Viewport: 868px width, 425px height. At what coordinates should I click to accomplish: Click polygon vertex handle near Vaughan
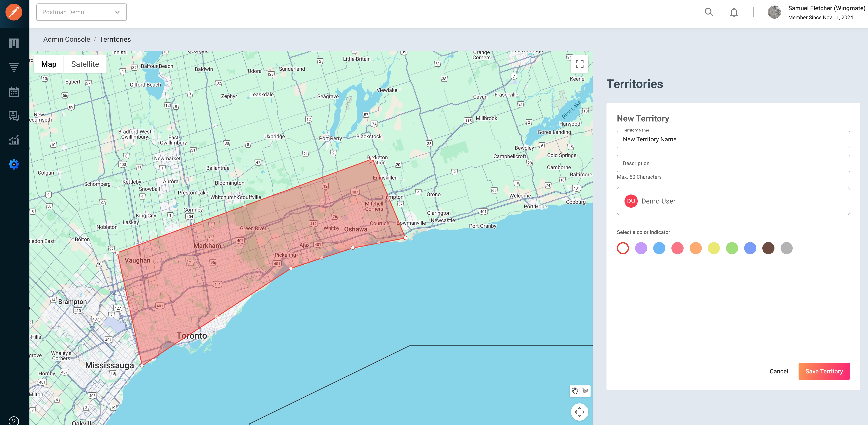tap(117, 252)
